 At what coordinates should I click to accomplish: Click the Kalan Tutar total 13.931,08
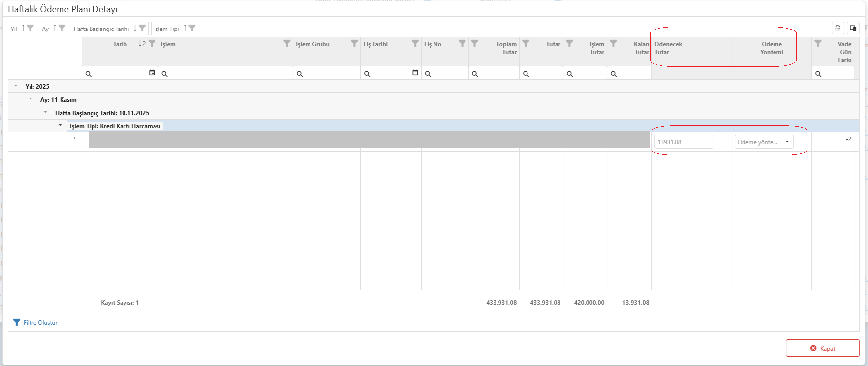636,303
